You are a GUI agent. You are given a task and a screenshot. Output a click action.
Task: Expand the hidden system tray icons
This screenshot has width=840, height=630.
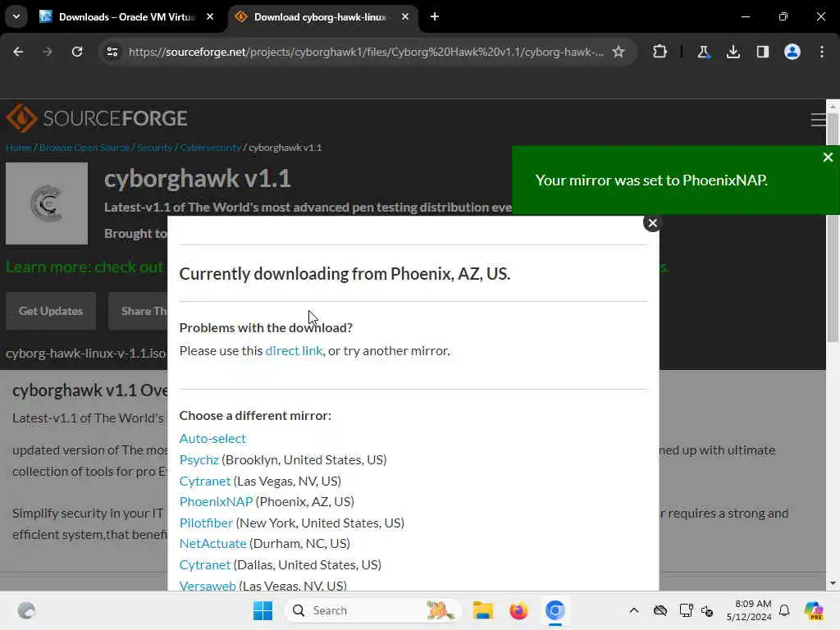pos(634,610)
